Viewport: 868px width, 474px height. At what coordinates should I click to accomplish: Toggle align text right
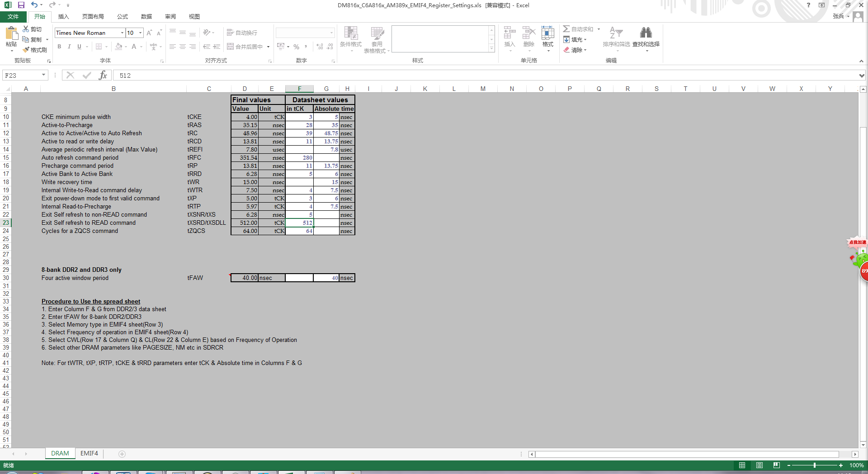click(193, 47)
